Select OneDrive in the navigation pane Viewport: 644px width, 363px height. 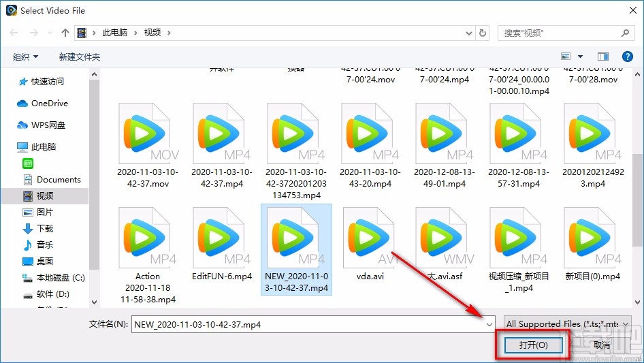click(42, 104)
